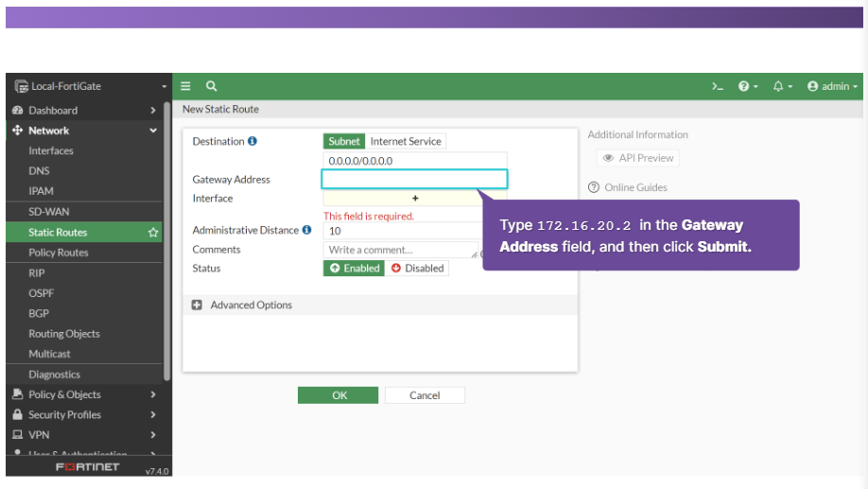Click the Destination info icon
This screenshot has width=868, height=489.
[x=252, y=141]
